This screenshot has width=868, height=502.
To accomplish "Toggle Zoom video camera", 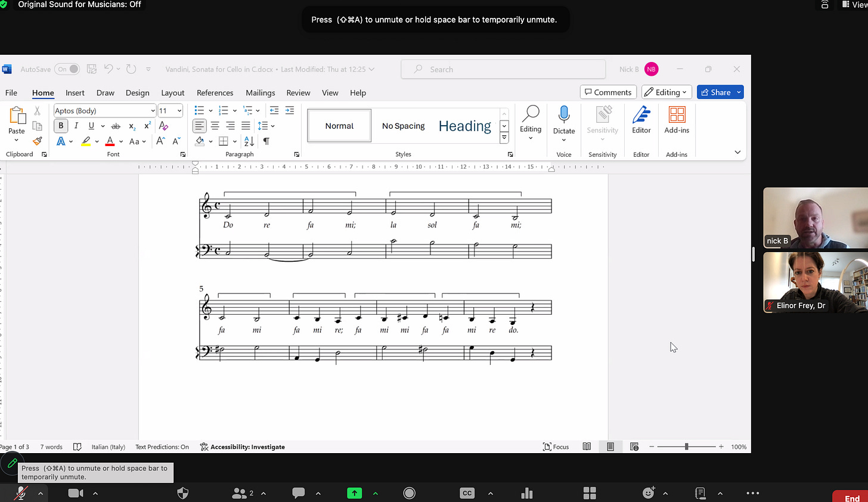I will click(x=76, y=493).
